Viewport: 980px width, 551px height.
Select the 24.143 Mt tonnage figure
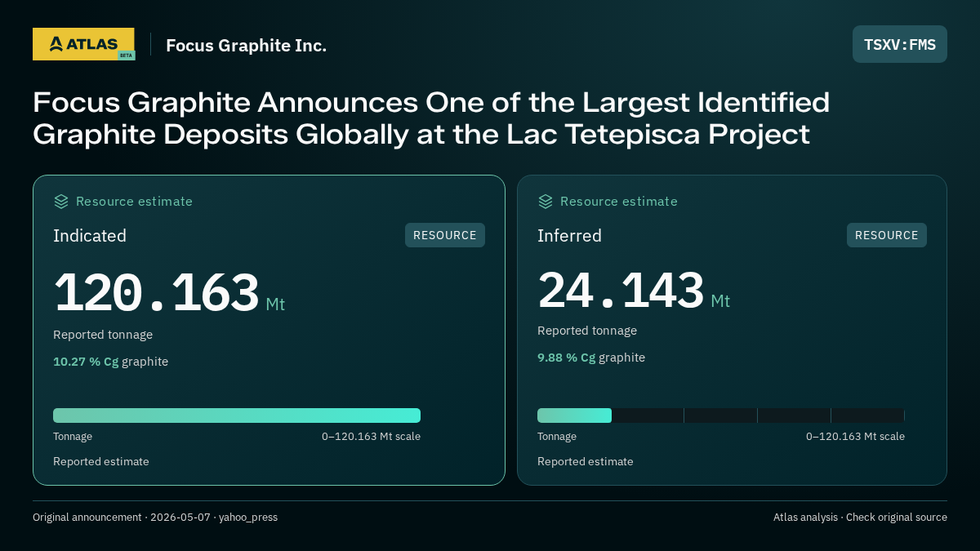point(634,290)
